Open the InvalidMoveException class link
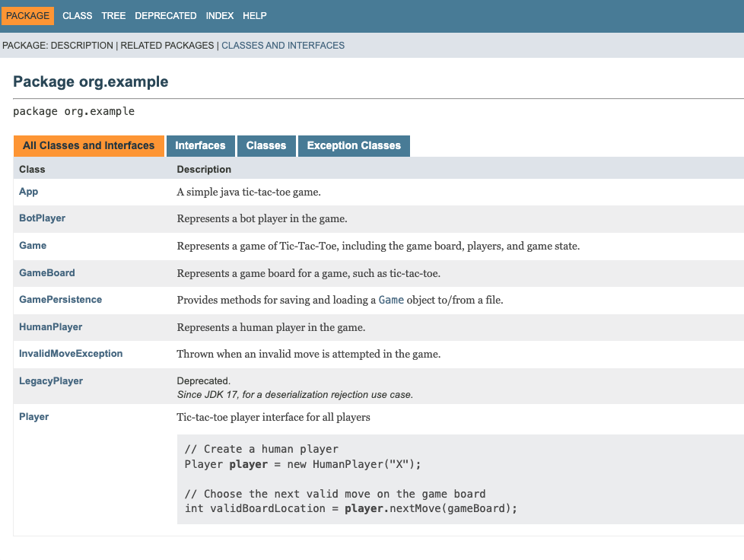This screenshot has height=560, width=744. pyautogui.click(x=71, y=354)
